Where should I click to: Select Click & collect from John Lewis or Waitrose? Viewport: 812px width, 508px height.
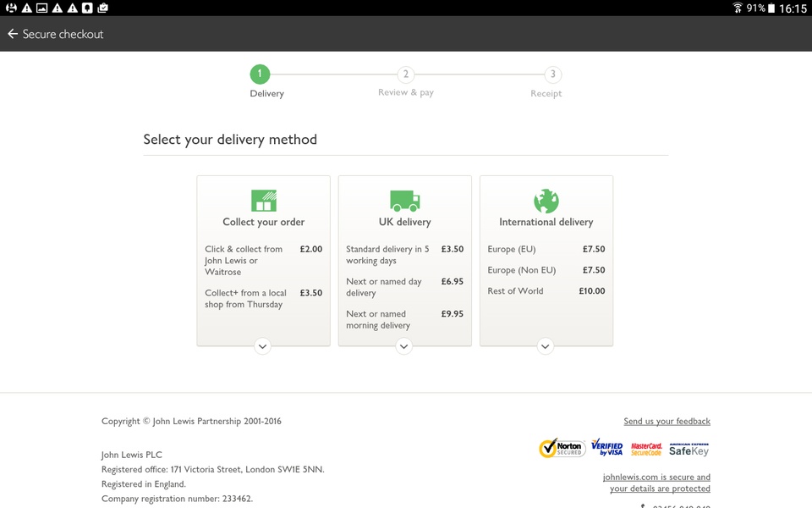coord(244,260)
